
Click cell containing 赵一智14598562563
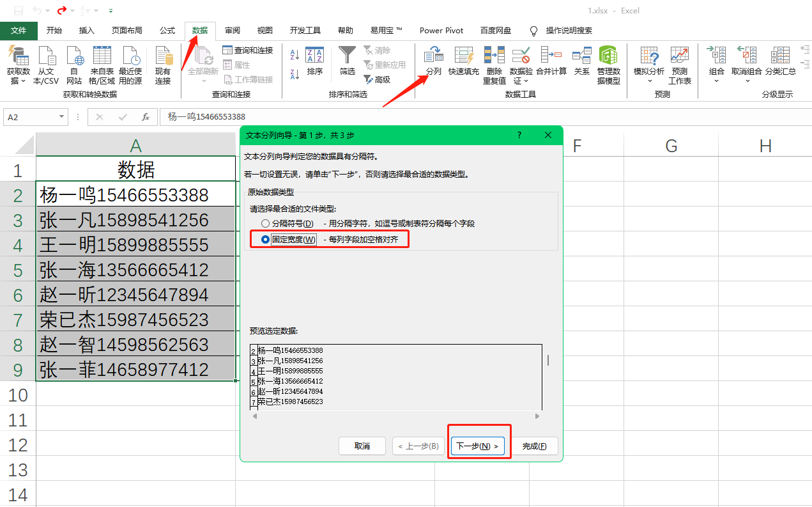(135, 345)
